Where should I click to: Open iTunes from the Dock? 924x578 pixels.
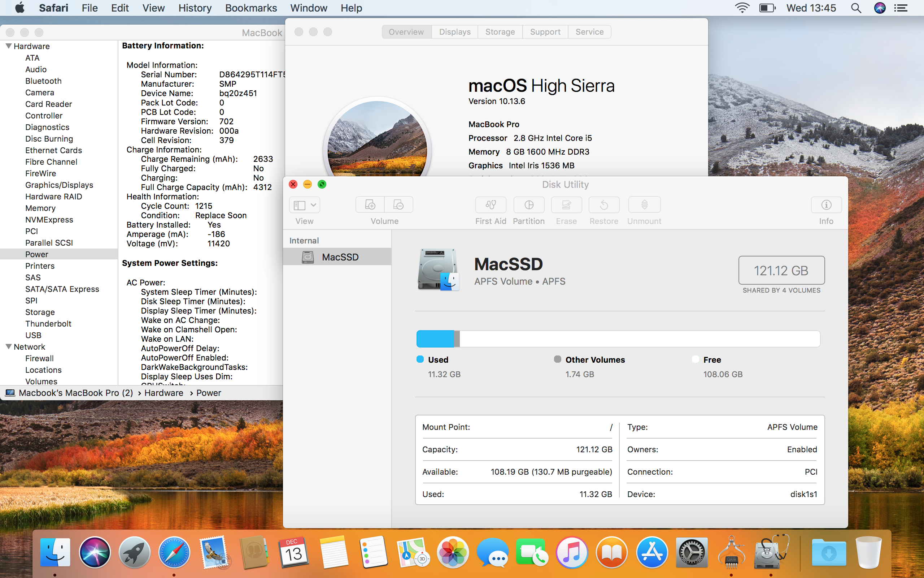572,552
